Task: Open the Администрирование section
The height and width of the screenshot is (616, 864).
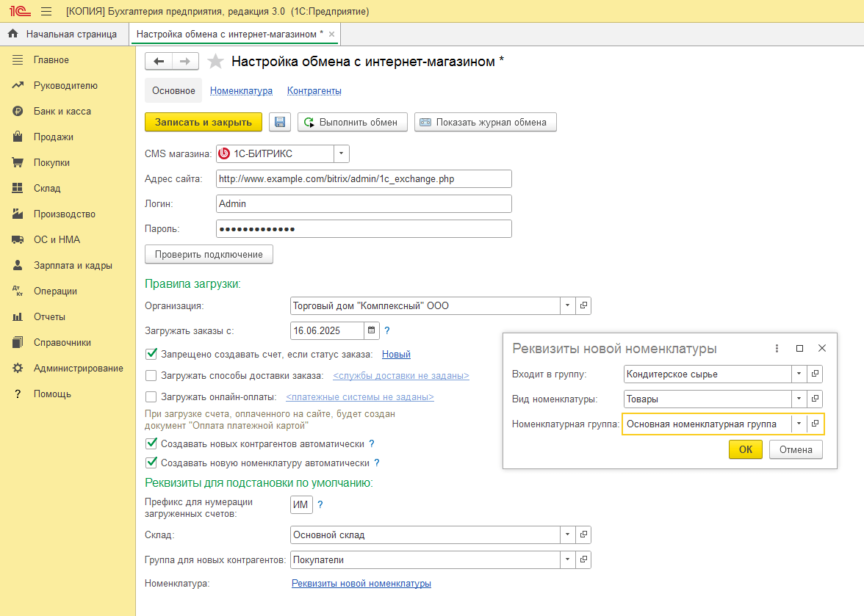Action: pyautogui.click(x=68, y=368)
